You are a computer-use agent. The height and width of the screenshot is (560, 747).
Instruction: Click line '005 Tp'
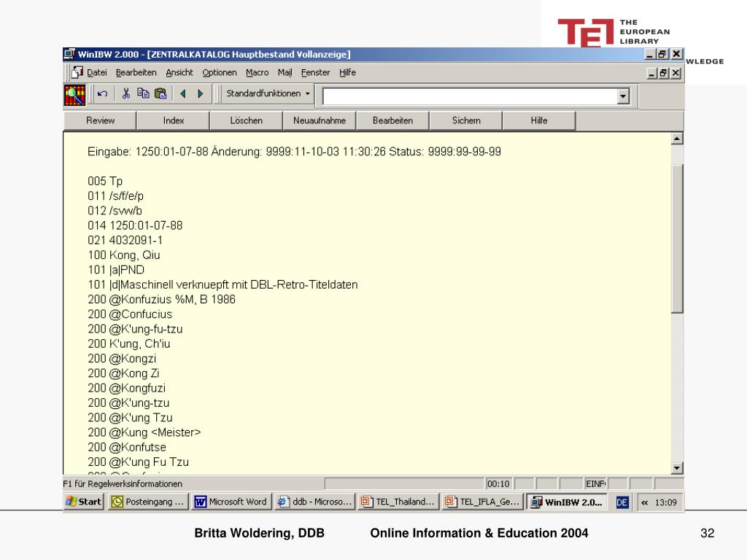(x=105, y=182)
